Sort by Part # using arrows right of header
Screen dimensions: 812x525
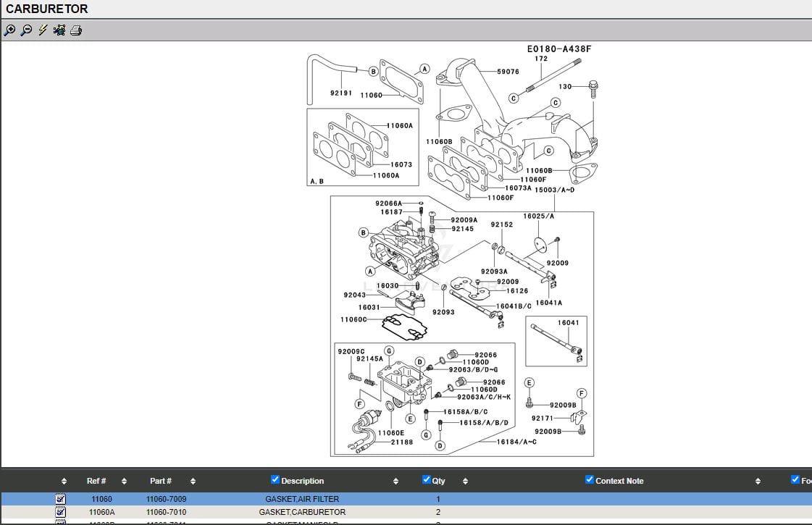pos(193,481)
